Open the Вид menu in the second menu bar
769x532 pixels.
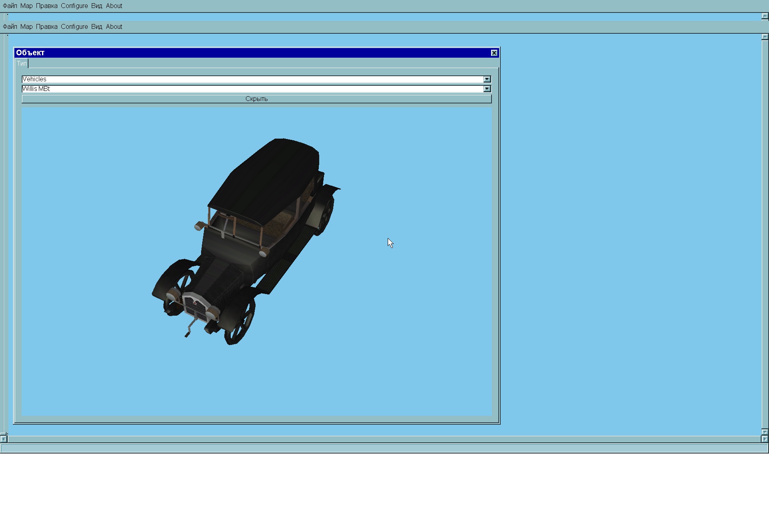pyautogui.click(x=97, y=27)
